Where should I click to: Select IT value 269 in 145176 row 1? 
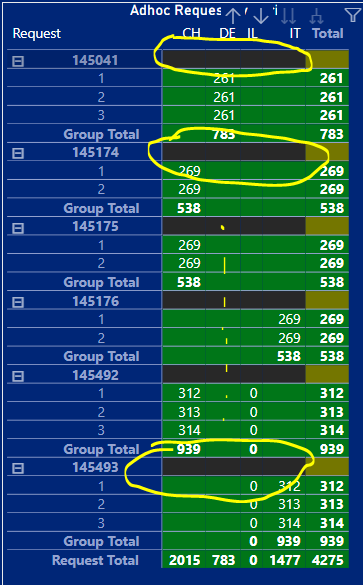tap(289, 319)
